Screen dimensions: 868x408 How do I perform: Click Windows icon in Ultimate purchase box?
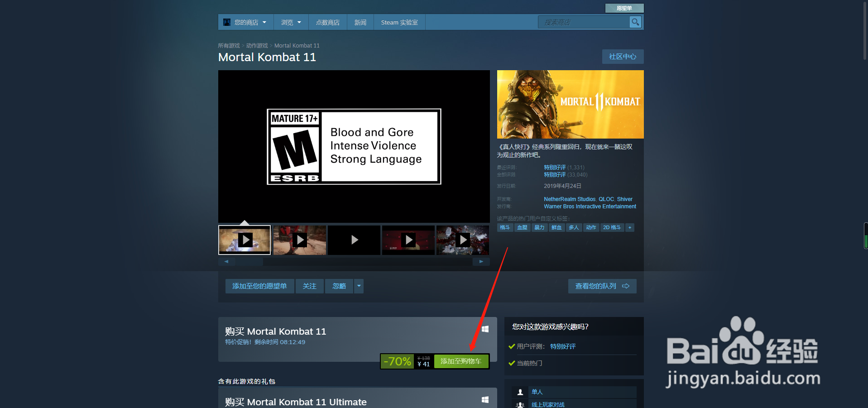click(x=485, y=400)
